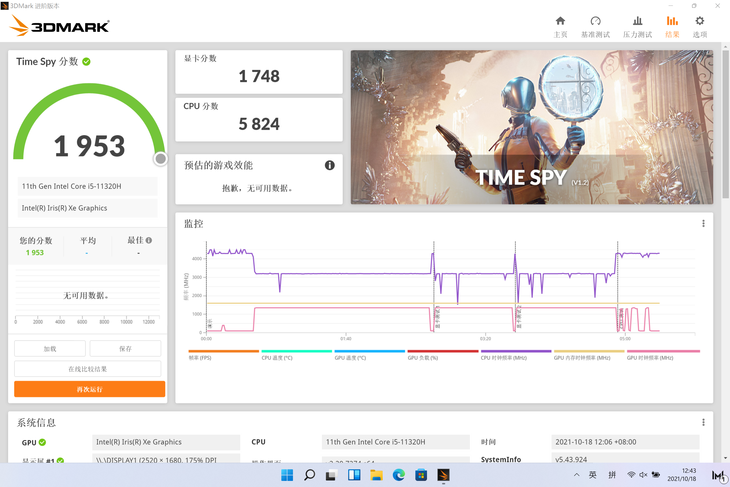Click the green check next to GPU label

pyautogui.click(x=42, y=442)
